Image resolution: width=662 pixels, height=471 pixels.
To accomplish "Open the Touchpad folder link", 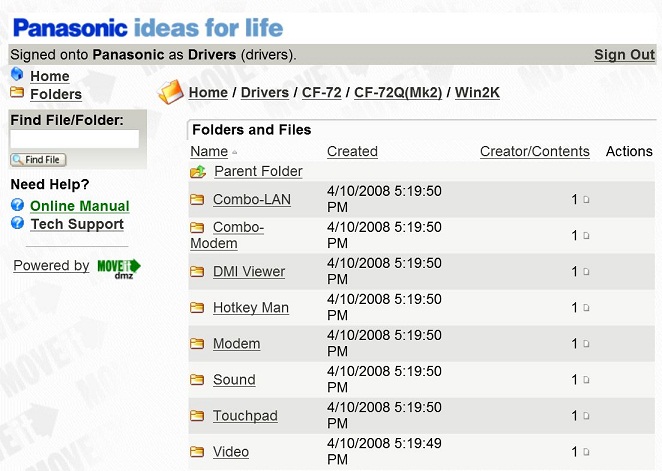I will (245, 416).
